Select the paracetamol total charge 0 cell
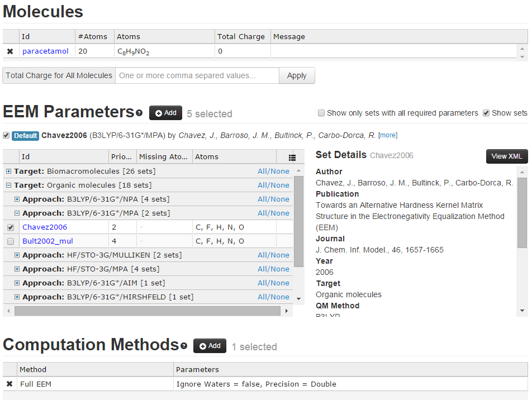This screenshot has width=532, height=400. (x=243, y=51)
